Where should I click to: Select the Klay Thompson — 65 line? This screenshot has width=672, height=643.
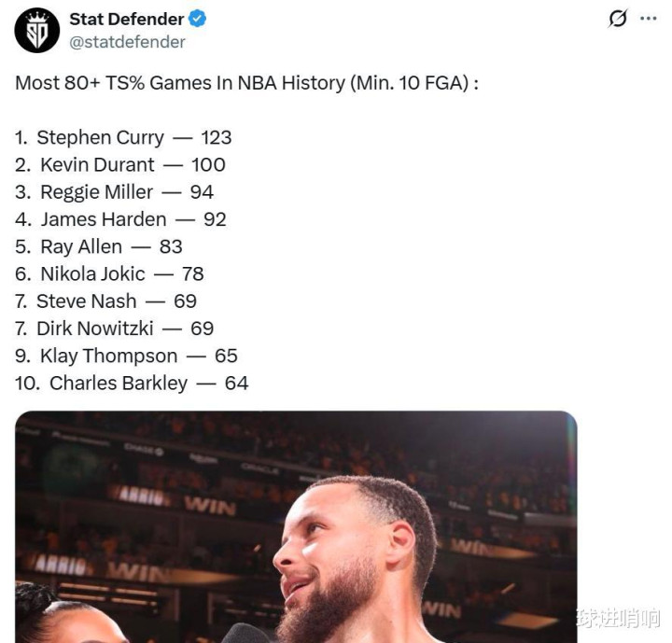(x=126, y=356)
